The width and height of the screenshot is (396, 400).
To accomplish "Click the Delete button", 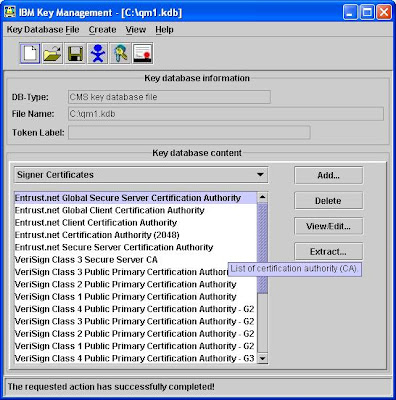I will tap(328, 201).
